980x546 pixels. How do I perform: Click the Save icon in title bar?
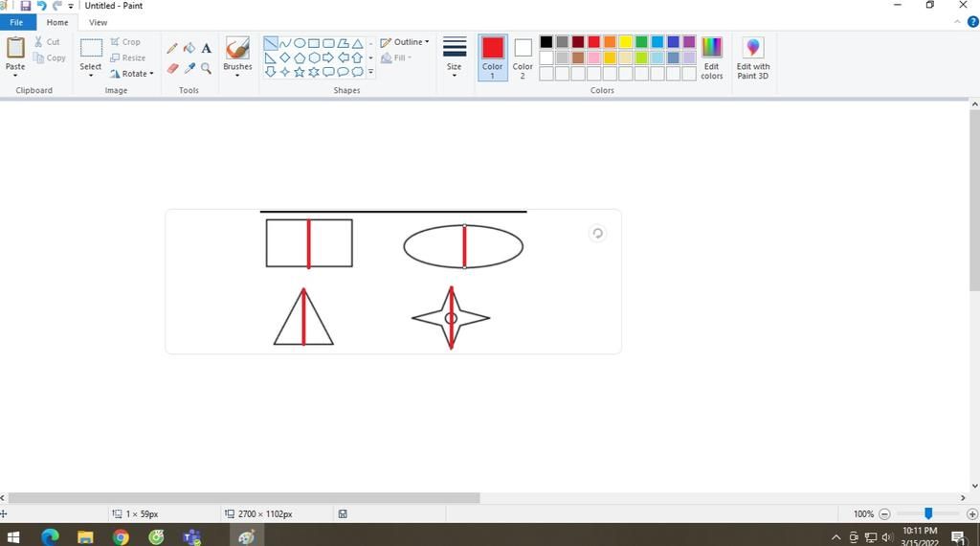26,6
